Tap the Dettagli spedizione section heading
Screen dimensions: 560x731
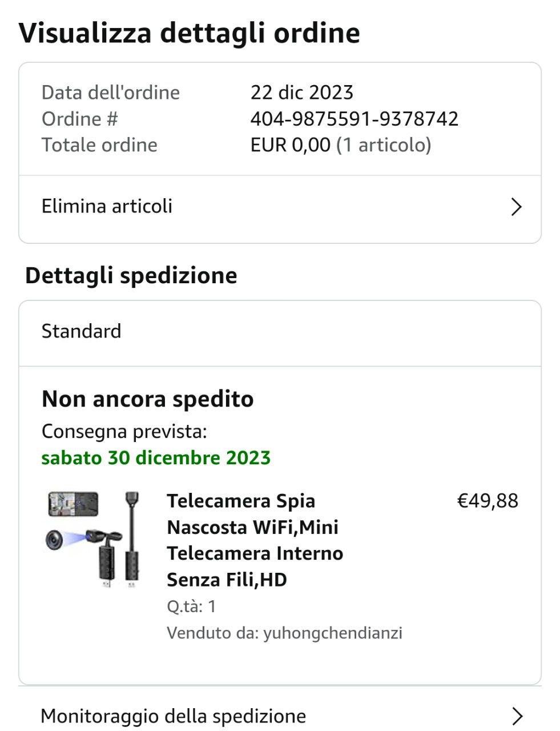click(x=131, y=276)
